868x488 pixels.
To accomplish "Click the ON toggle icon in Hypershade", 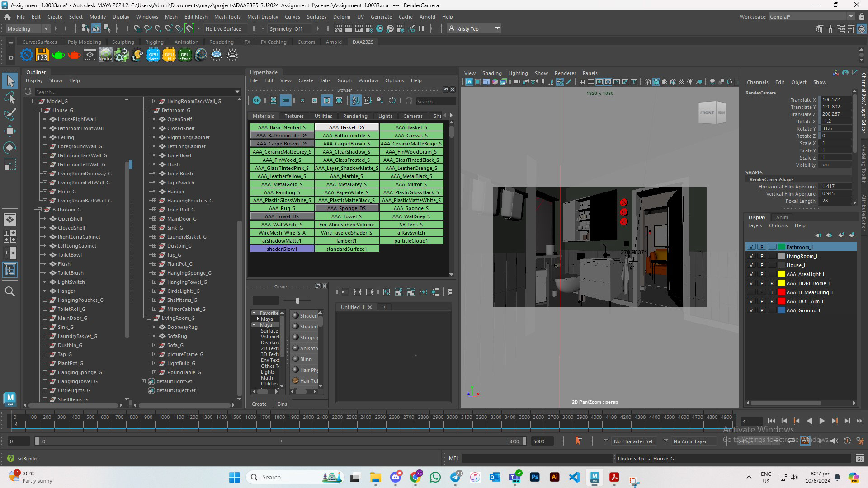I will pos(257,100).
